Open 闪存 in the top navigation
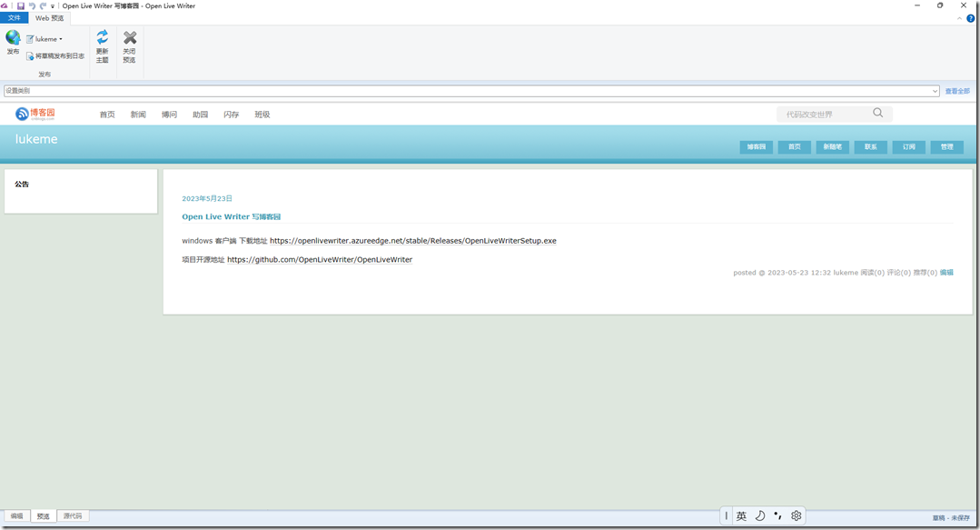Viewport: 980px width, 530px height. [232, 115]
